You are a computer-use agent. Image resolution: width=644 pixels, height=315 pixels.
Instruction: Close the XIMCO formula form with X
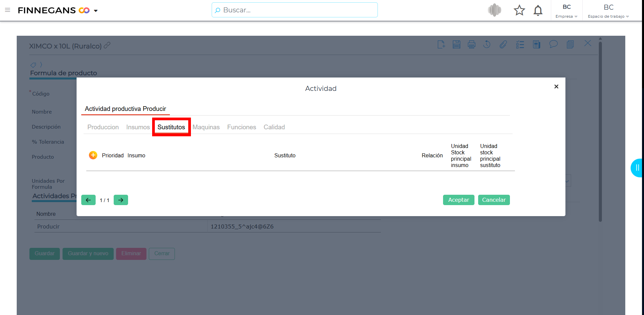pos(588,43)
